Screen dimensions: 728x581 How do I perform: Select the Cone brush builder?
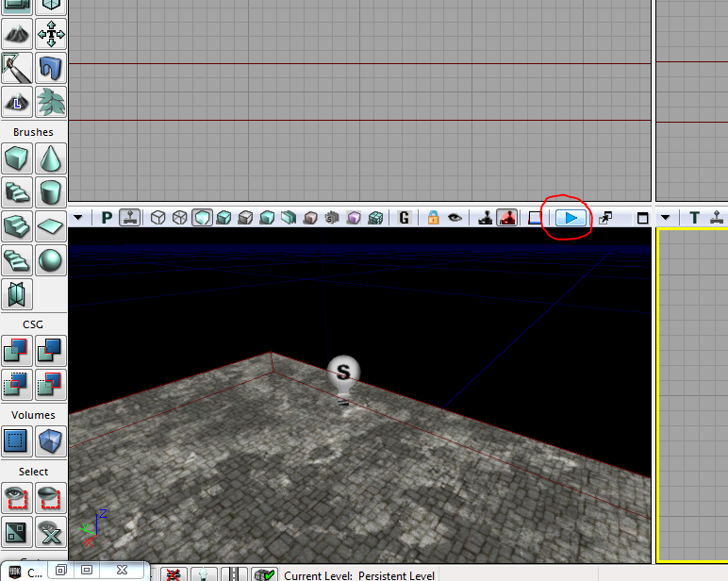51,158
